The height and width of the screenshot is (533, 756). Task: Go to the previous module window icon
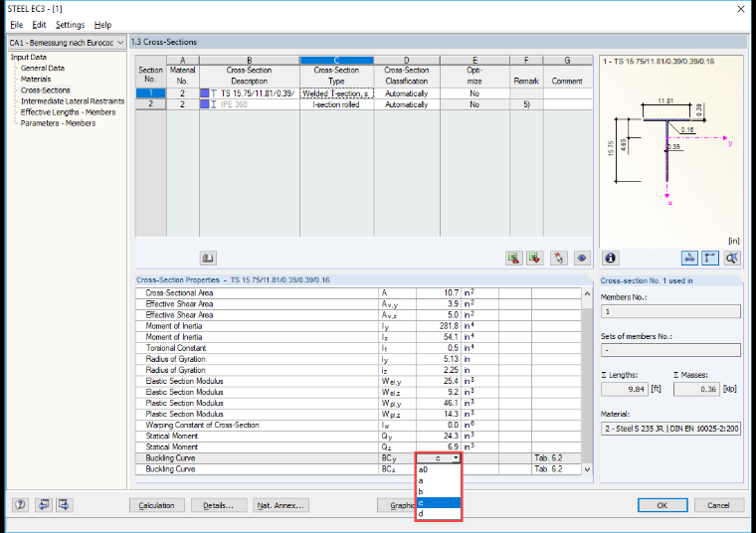pos(44,504)
